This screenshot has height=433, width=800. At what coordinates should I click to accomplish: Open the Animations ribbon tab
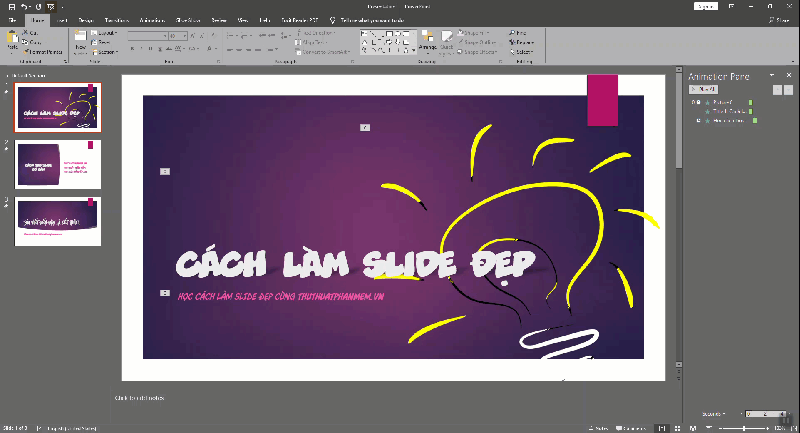tap(152, 20)
